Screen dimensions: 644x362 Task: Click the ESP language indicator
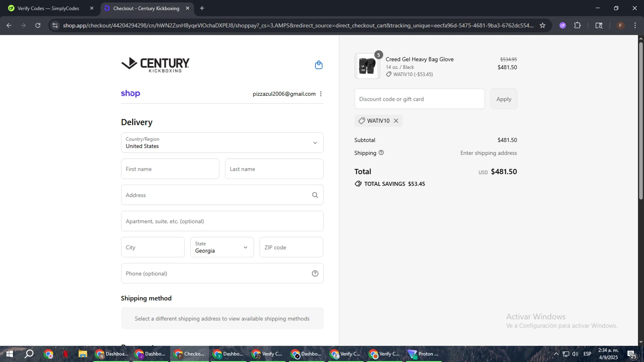[x=587, y=354]
